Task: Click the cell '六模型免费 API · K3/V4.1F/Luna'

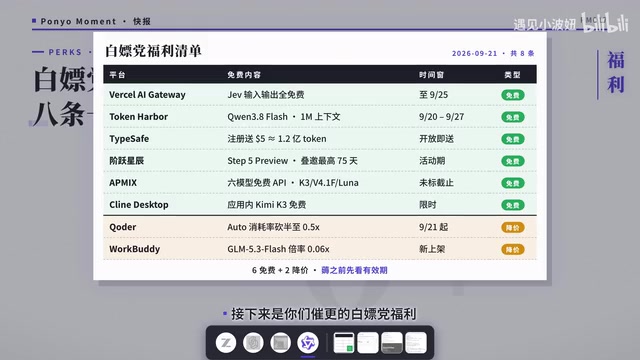Action: 293,183
